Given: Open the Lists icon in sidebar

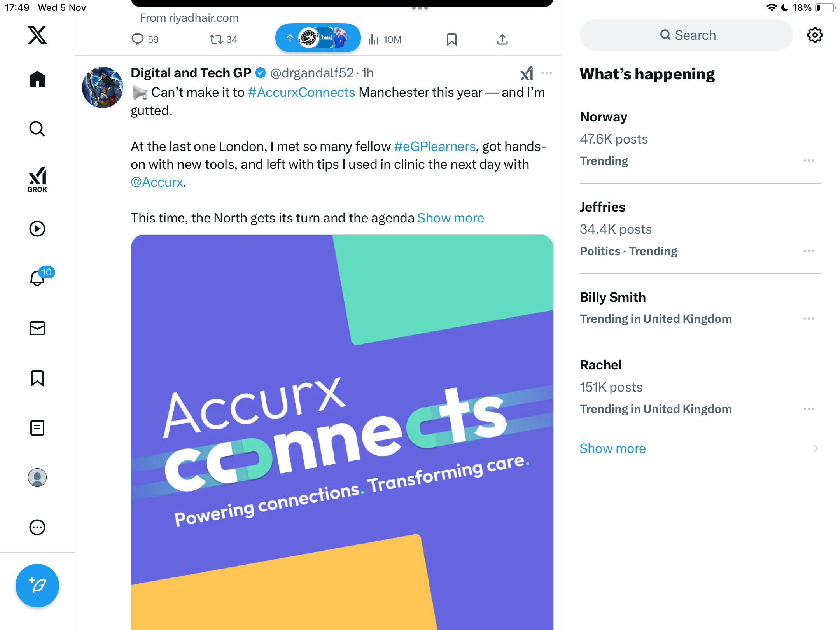Looking at the screenshot, I should point(37,428).
